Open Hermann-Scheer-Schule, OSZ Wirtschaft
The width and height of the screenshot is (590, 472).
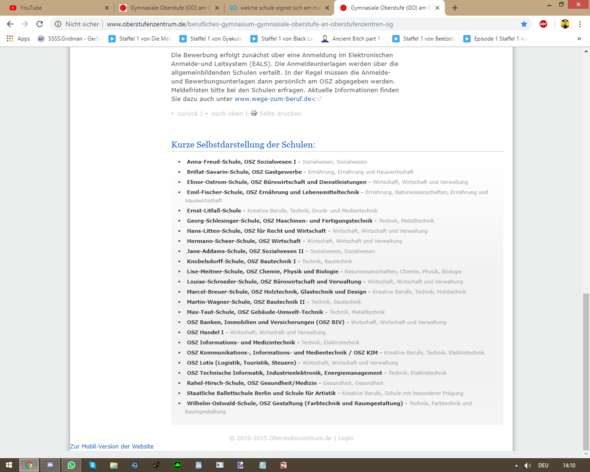pyautogui.click(x=243, y=241)
